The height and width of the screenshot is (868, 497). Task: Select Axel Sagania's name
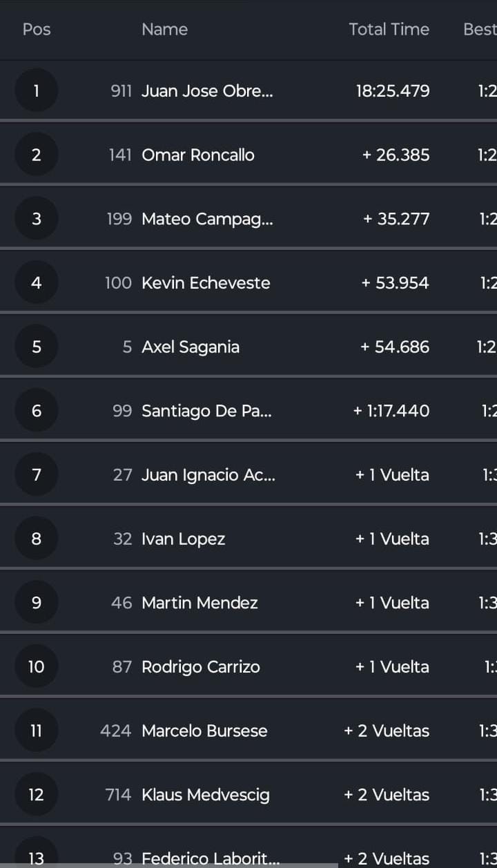(191, 347)
